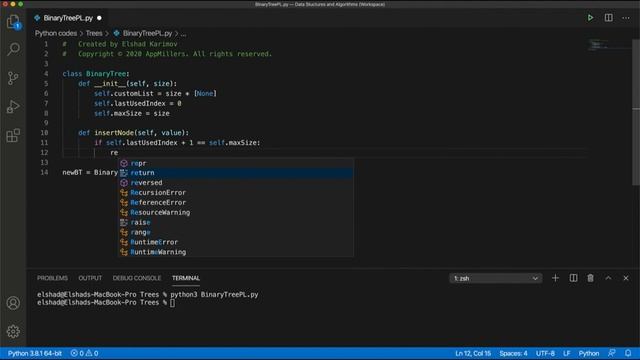Open notifications bell in status bar

pyautogui.click(x=628, y=353)
